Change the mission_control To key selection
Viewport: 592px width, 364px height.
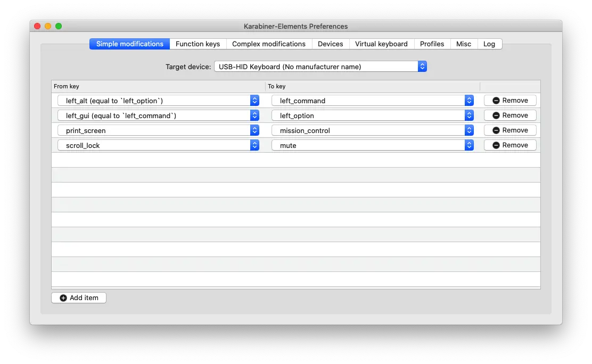click(373, 130)
